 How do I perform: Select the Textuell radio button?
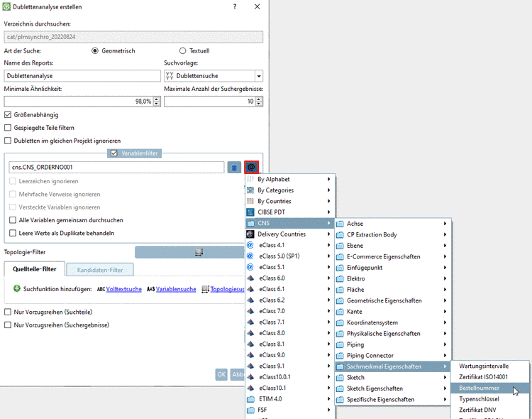click(182, 50)
